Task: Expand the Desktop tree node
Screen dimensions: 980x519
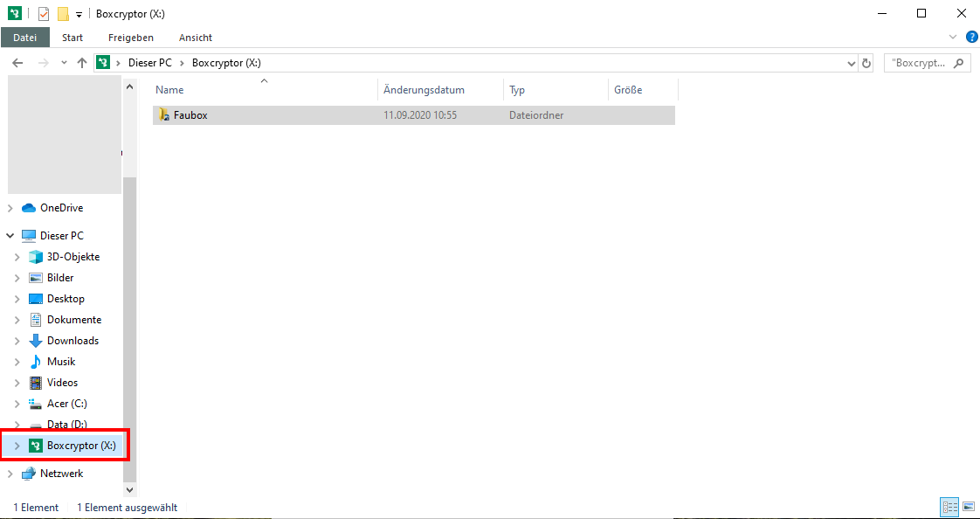Action: [x=17, y=299]
